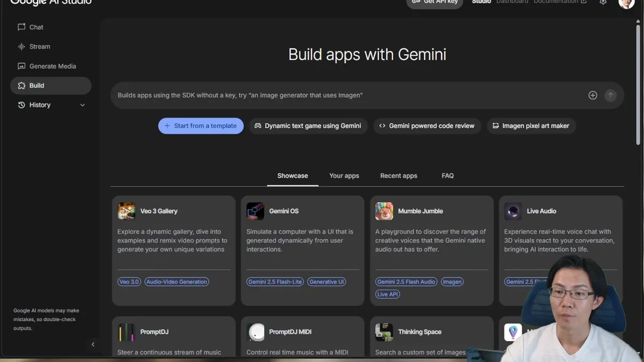
Task: Click the Veo 3 Gallery description text
Action: point(172,241)
